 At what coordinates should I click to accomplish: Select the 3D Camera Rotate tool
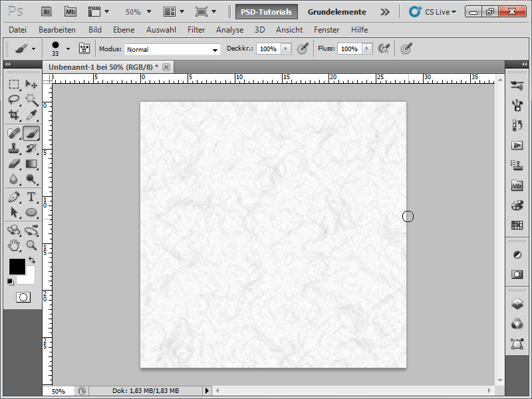pyautogui.click(x=31, y=230)
